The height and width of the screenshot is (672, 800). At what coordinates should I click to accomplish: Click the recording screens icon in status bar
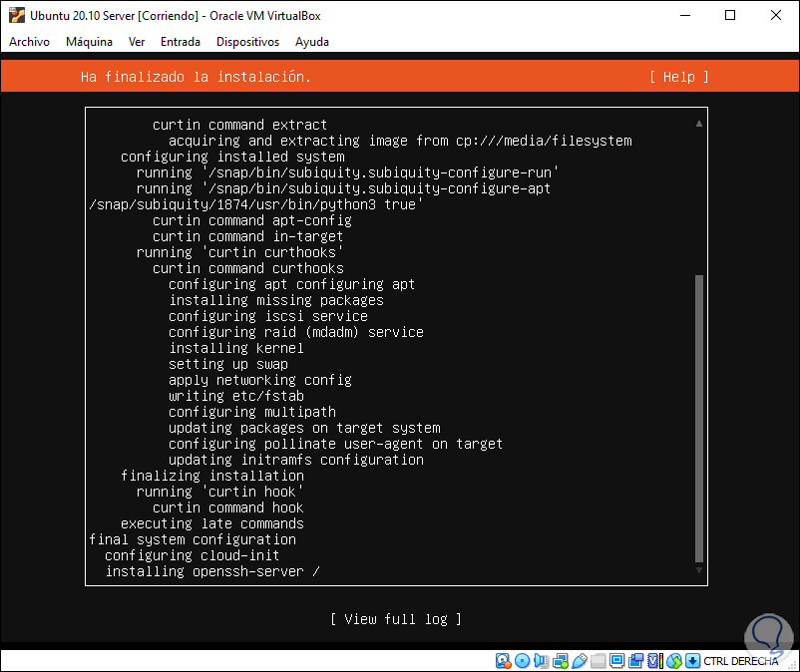coord(635,661)
